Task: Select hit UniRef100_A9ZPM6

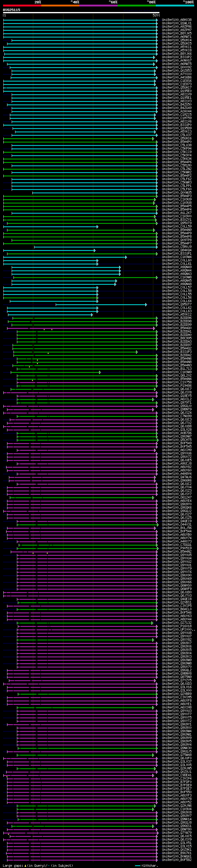Action: tap(177, 26)
